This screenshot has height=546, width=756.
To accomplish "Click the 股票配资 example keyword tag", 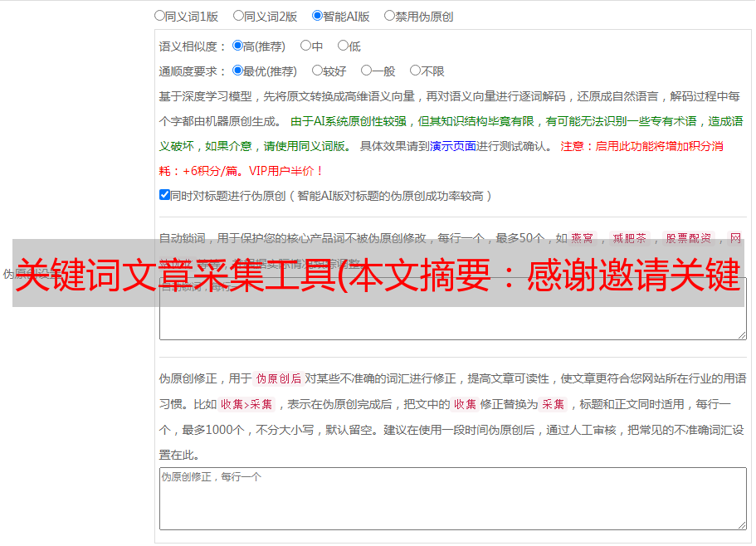I will coord(689,238).
